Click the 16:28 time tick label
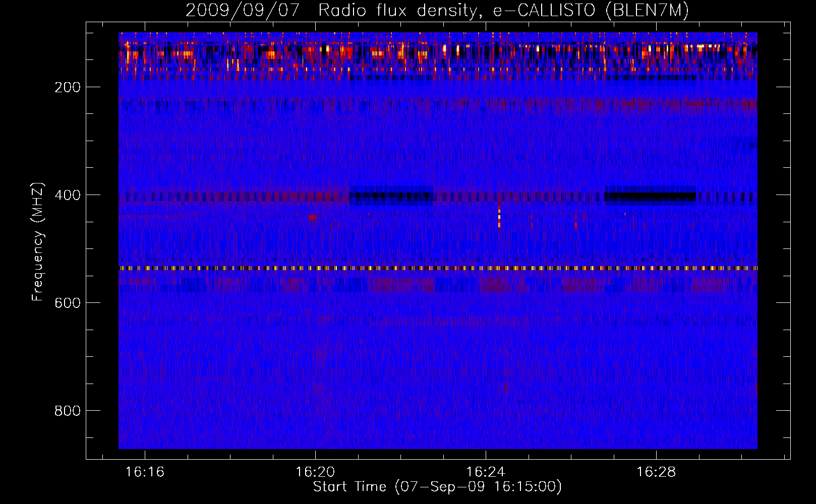 pyautogui.click(x=656, y=472)
